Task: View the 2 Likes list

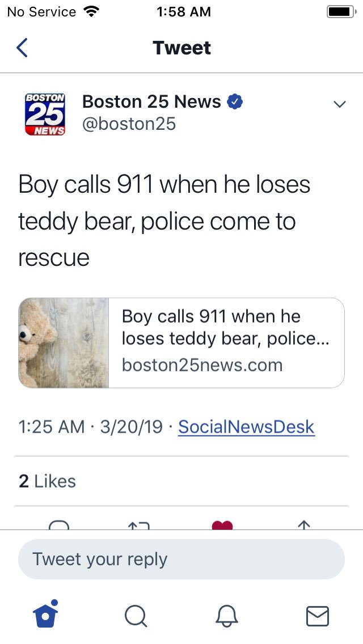Action: pos(47,481)
